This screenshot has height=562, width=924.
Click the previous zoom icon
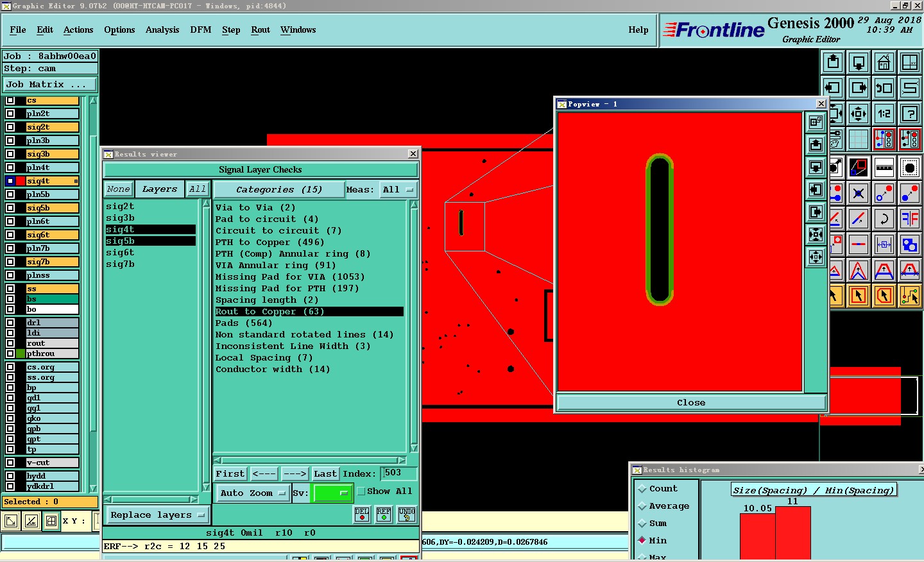click(x=884, y=88)
